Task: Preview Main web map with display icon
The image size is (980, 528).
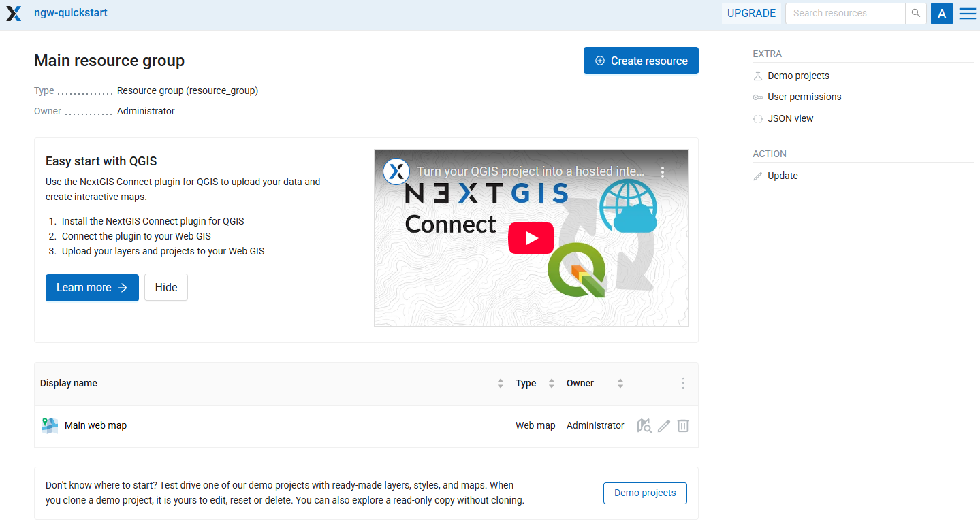Action: coord(644,426)
